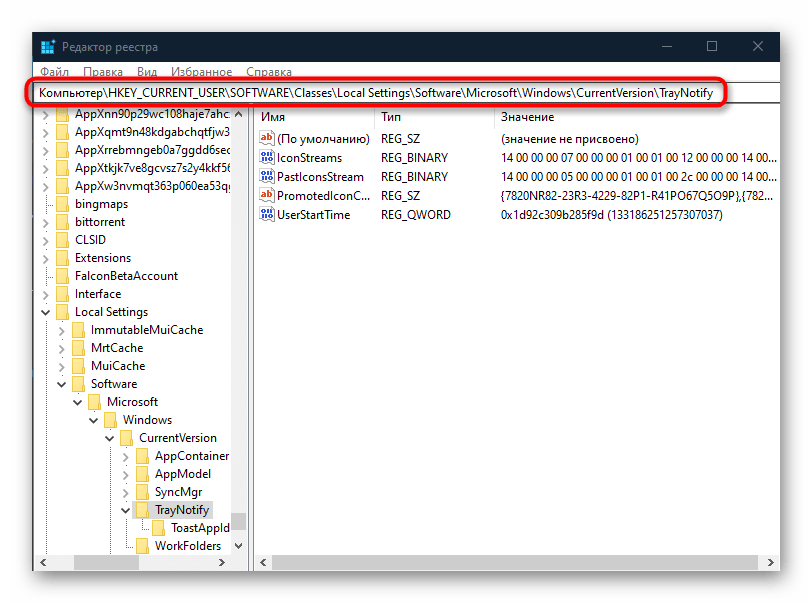Click the PromotedIconCache string value icon

[267, 195]
